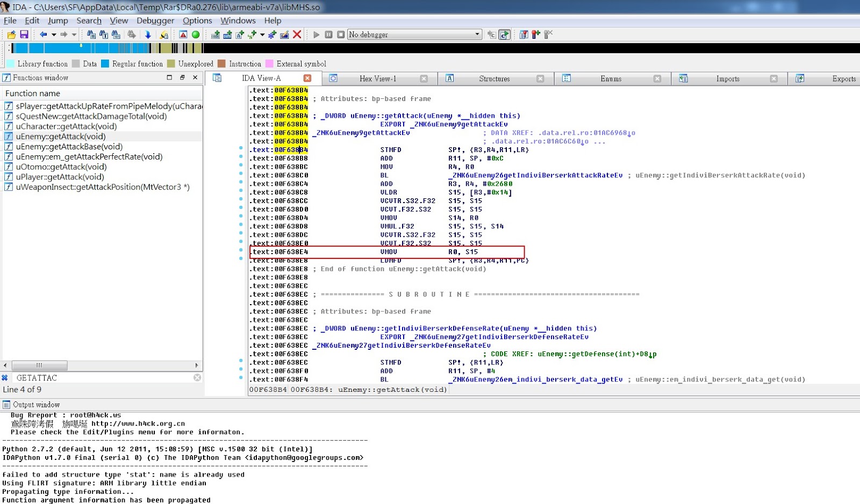Save the database with floppy icon
The height and width of the screenshot is (504, 860).
(x=24, y=34)
